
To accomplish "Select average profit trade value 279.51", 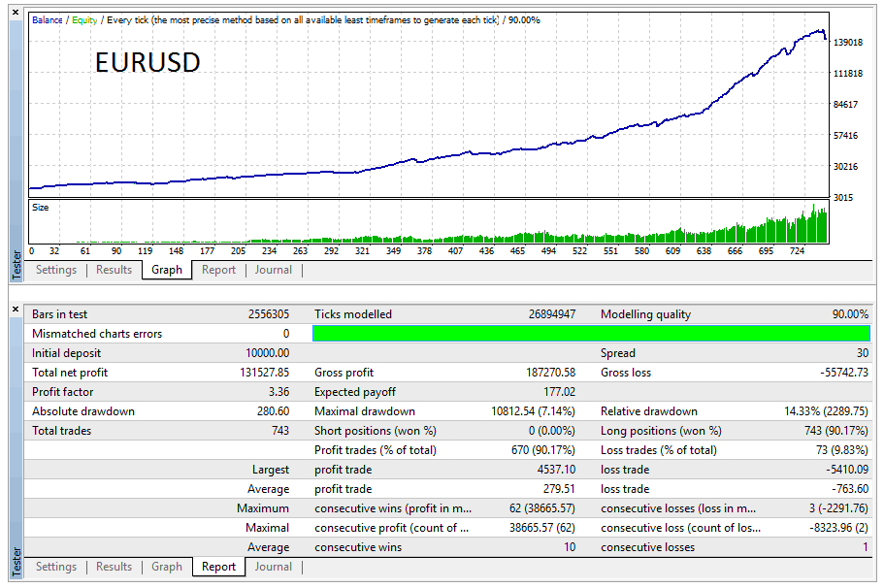I will [559, 489].
